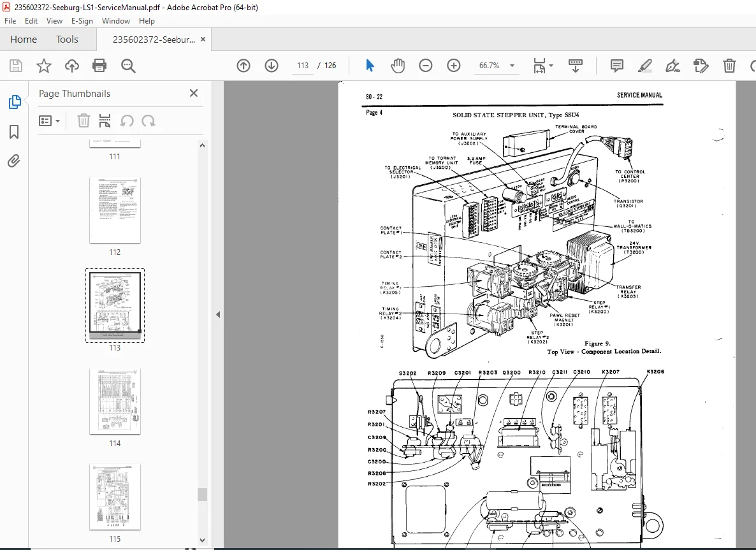This screenshot has width=756, height=550.
Task: Add document to starred with the star icon
Action: 44,66
